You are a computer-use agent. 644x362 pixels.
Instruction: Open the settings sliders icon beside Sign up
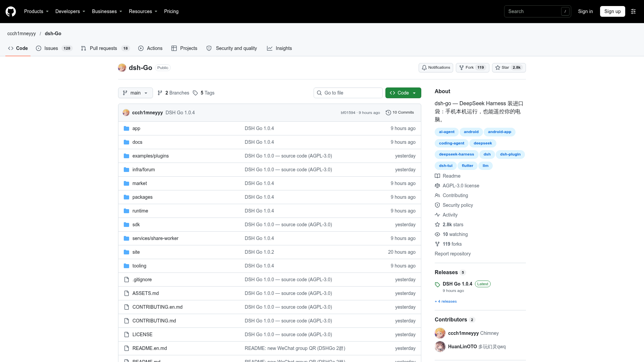click(633, 11)
